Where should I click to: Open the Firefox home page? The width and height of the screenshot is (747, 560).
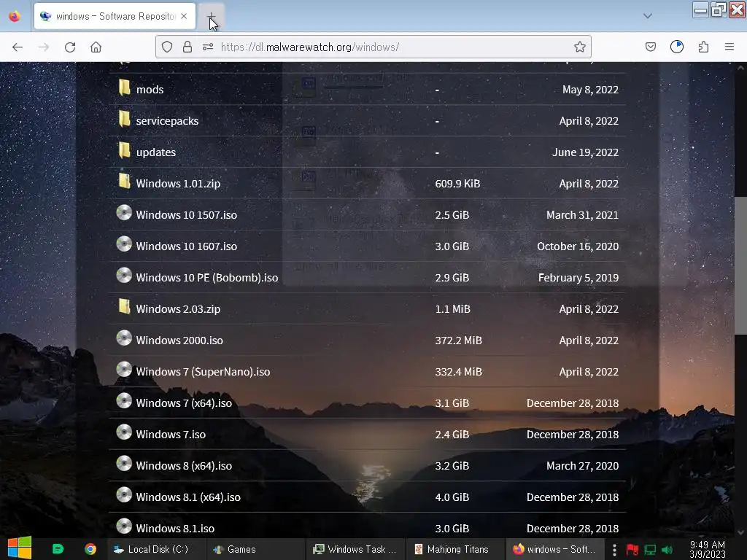(x=96, y=47)
